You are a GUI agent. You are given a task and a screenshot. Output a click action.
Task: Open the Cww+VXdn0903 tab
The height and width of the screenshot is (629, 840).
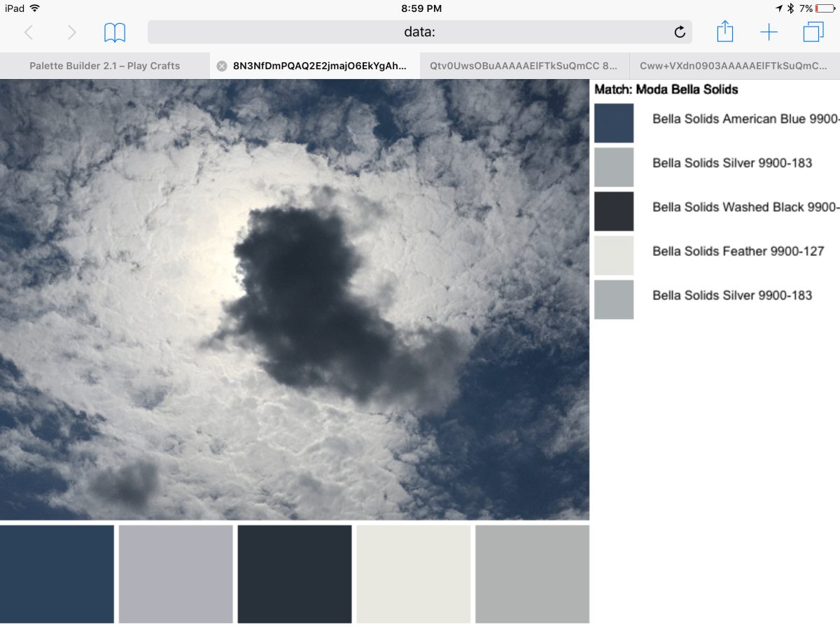pyautogui.click(x=734, y=66)
